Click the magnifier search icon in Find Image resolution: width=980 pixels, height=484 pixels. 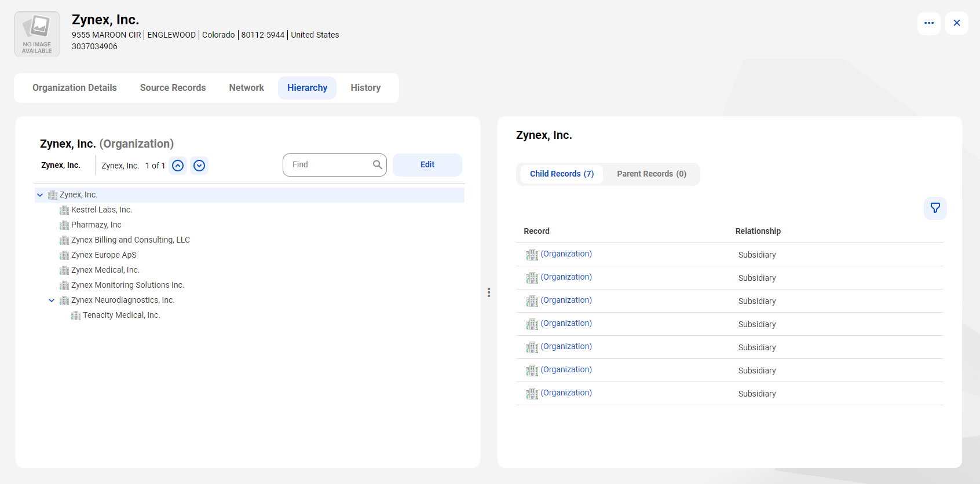tap(378, 165)
